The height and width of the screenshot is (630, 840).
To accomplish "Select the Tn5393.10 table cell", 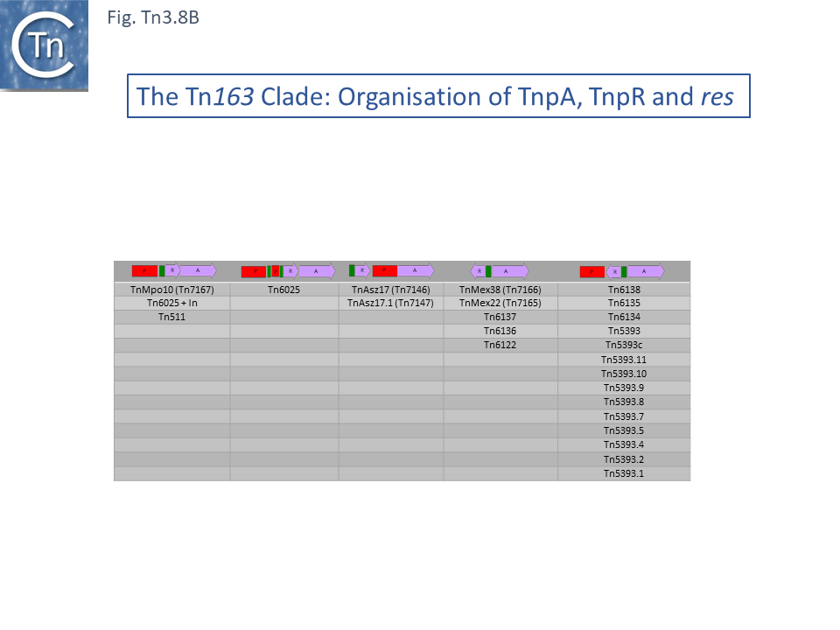I will click(624, 374).
